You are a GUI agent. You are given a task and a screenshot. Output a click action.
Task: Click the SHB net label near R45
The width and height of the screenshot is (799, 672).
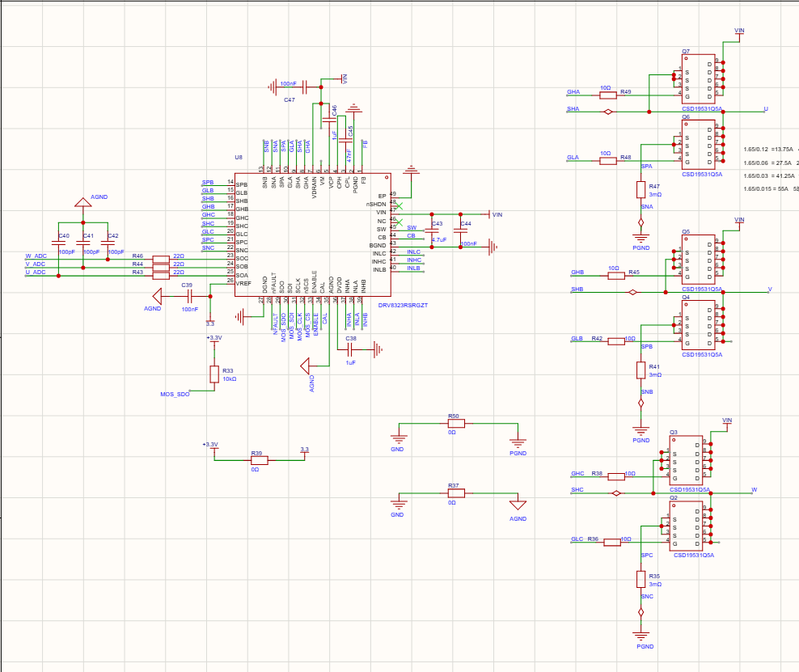tap(577, 289)
